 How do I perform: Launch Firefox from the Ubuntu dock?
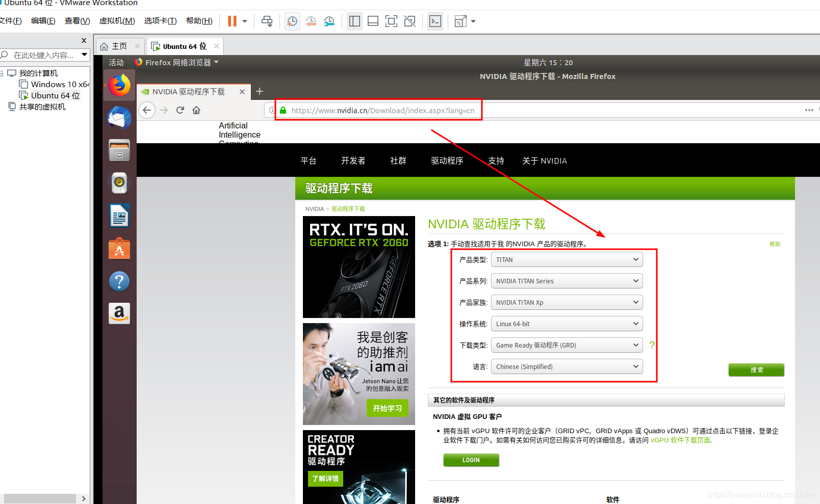[119, 86]
